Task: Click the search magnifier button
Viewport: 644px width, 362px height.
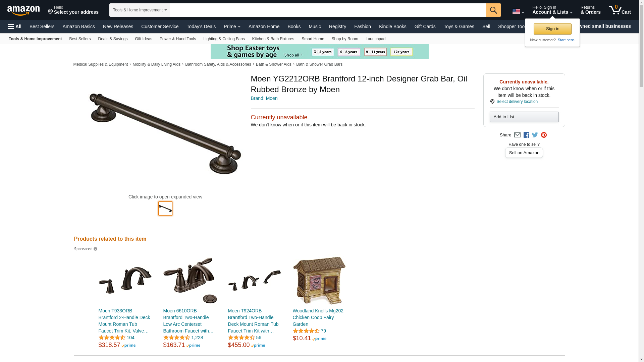Action: (x=493, y=10)
